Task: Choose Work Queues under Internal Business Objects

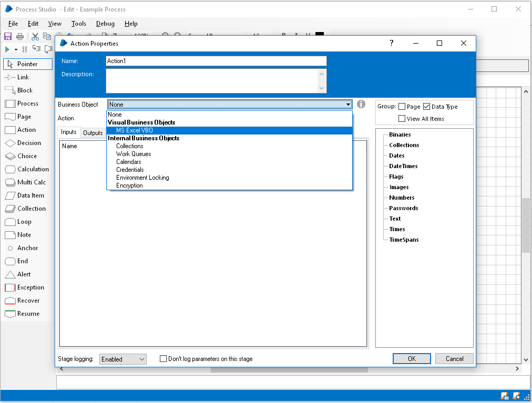Action: tap(134, 153)
